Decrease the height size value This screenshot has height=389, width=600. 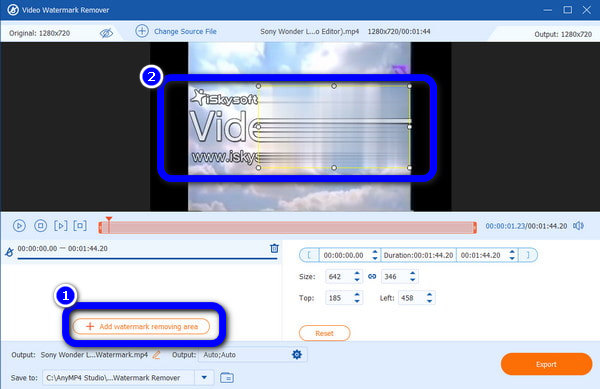[412, 280]
